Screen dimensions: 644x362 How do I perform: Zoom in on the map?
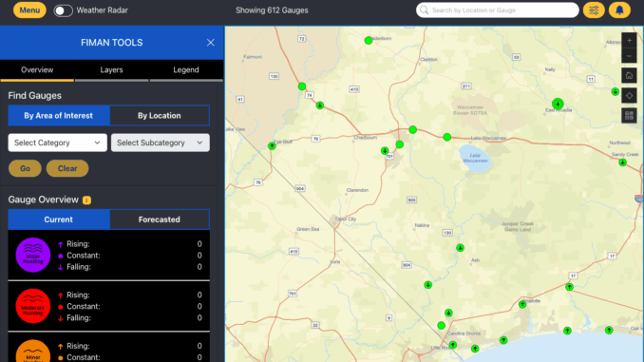point(629,40)
